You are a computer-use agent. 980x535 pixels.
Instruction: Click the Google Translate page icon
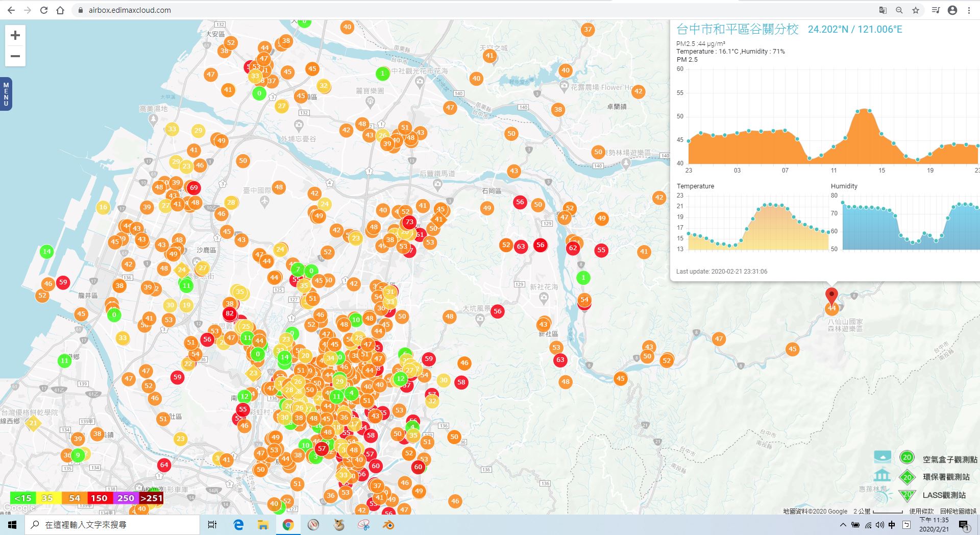883,10
